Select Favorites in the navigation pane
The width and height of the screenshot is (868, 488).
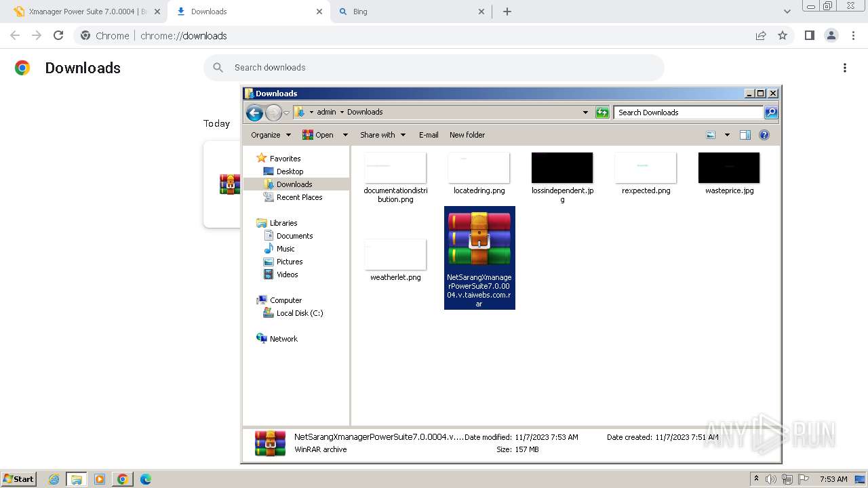(285, 159)
